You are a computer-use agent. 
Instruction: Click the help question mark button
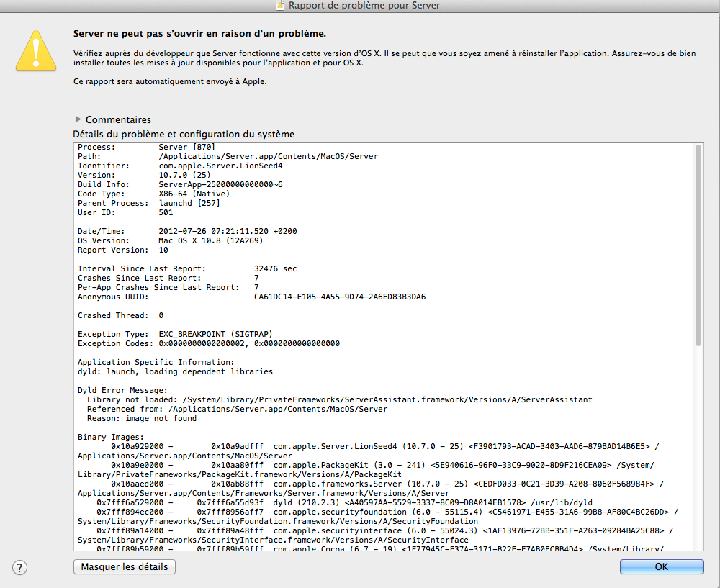point(19,567)
